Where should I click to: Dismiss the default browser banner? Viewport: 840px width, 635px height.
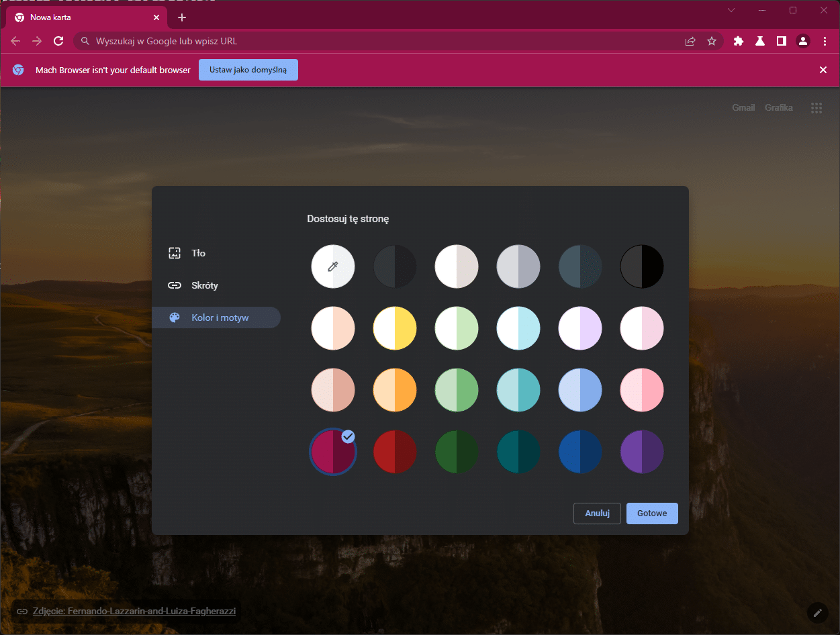[x=823, y=69]
